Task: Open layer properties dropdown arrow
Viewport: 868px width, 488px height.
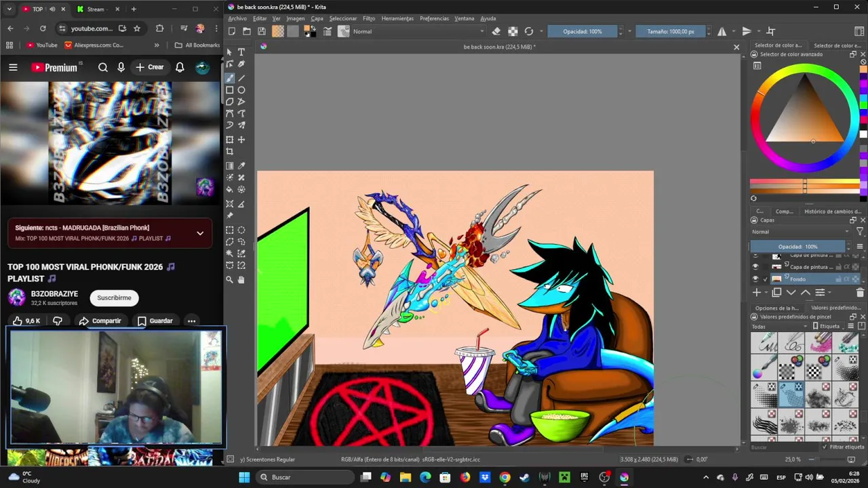Action: 829,292
